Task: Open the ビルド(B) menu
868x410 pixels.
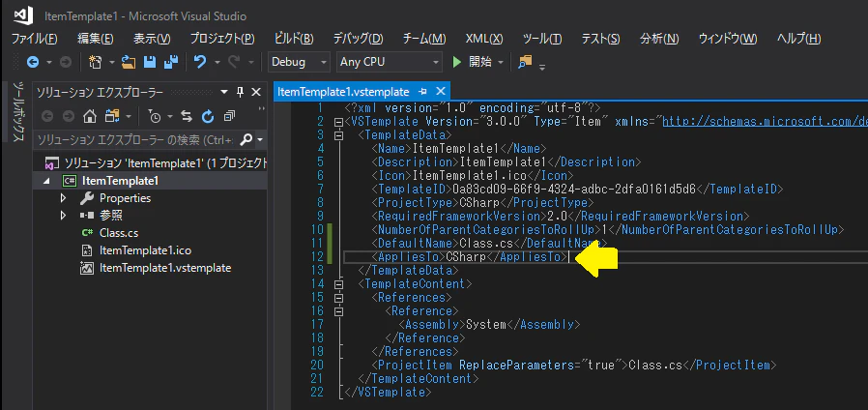Action: click(294, 39)
